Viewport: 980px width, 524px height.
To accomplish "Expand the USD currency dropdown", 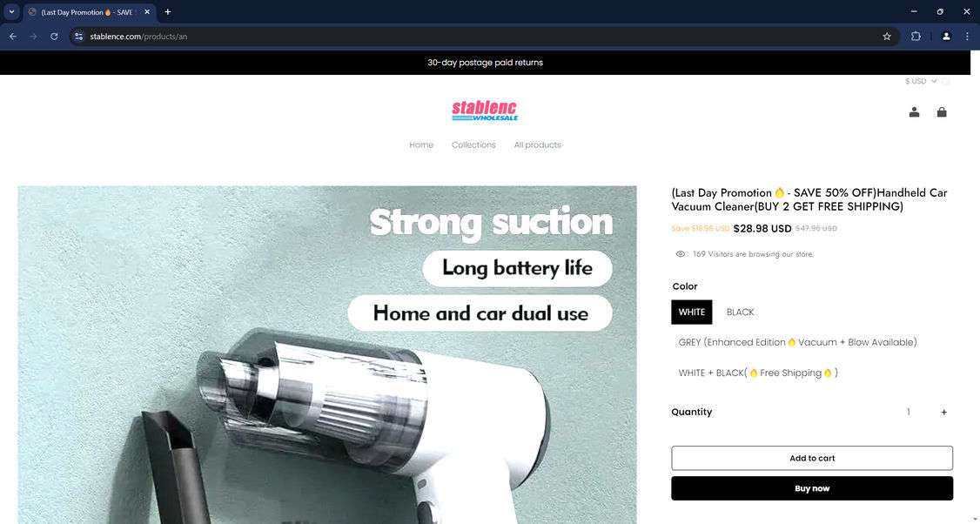I will (x=921, y=81).
